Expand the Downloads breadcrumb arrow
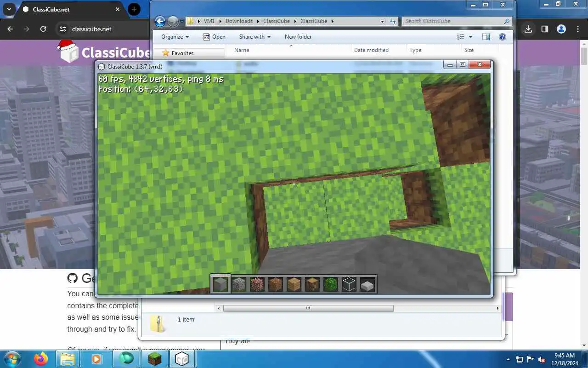 (x=259, y=21)
